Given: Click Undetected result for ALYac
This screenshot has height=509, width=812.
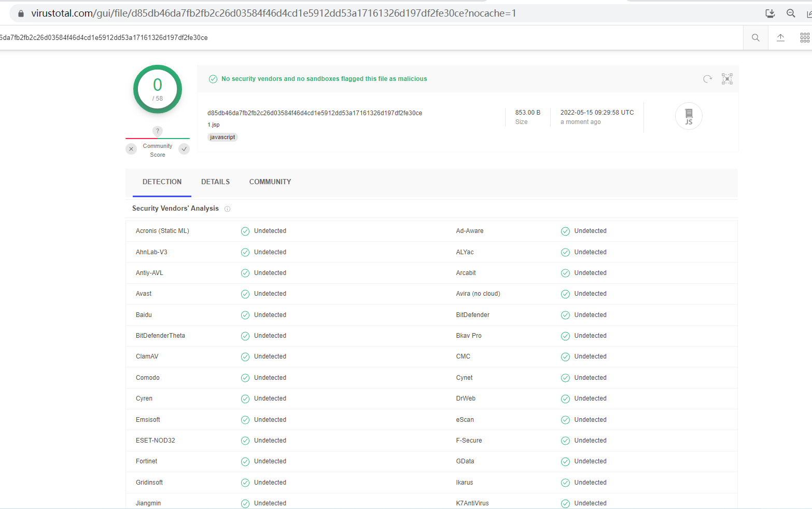Looking at the screenshot, I should [590, 252].
